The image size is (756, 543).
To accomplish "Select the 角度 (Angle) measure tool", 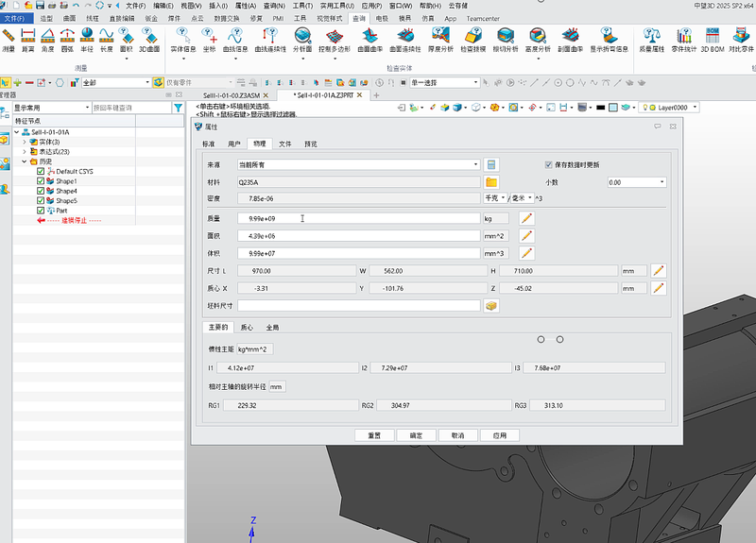I will [48, 39].
